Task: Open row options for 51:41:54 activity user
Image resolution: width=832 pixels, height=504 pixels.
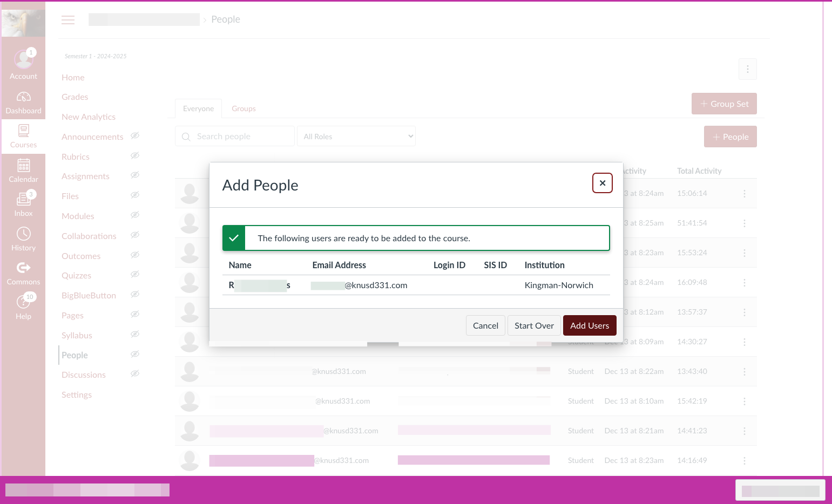Action: [x=745, y=223]
